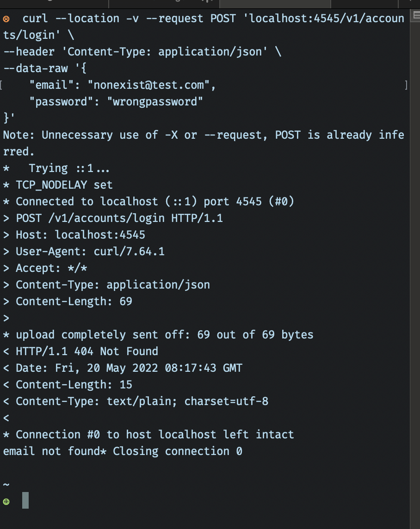Viewport: 420px width, 529px height.
Task: Click the green smiley prompt icon
Action: [x=6, y=501]
